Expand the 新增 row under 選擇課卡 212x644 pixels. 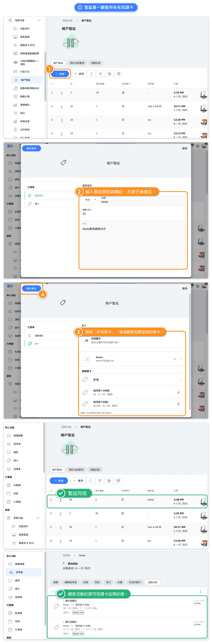(132, 379)
